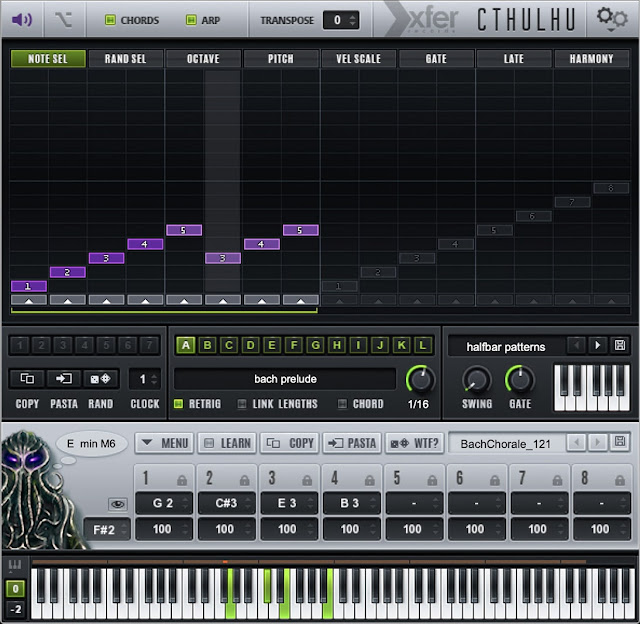Toggle the CHORDS module on or off
Image resolution: width=640 pixels, height=624 pixels.
click(111, 20)
